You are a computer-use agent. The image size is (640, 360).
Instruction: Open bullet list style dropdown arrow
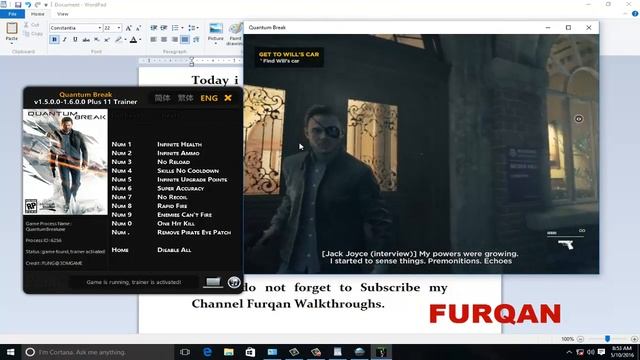point(182,28)
